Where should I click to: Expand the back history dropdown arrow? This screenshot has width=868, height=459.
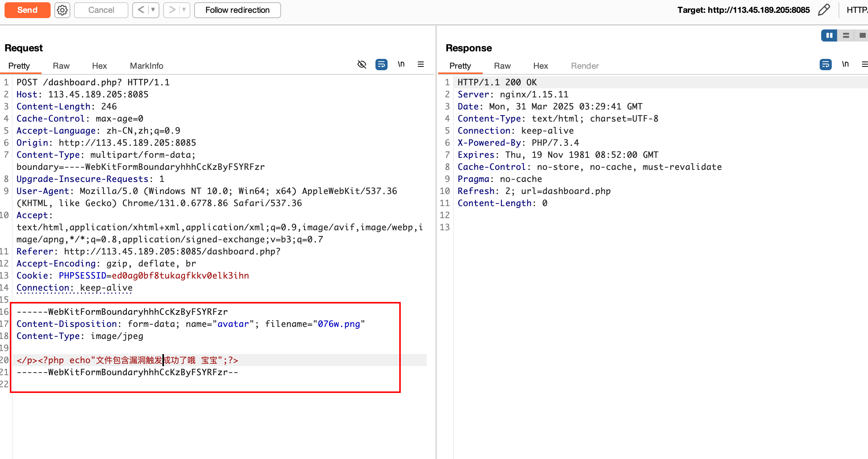[x=153, y=10]
